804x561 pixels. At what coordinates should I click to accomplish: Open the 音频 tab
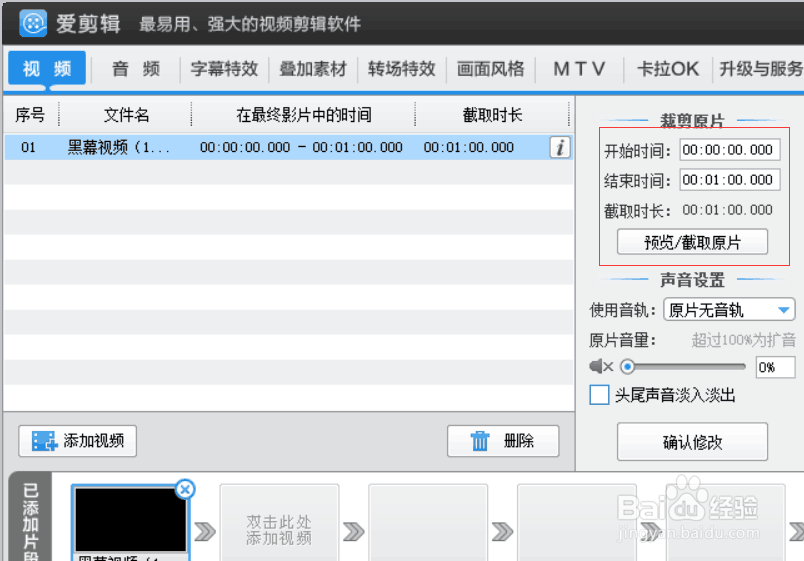point(136,69)
